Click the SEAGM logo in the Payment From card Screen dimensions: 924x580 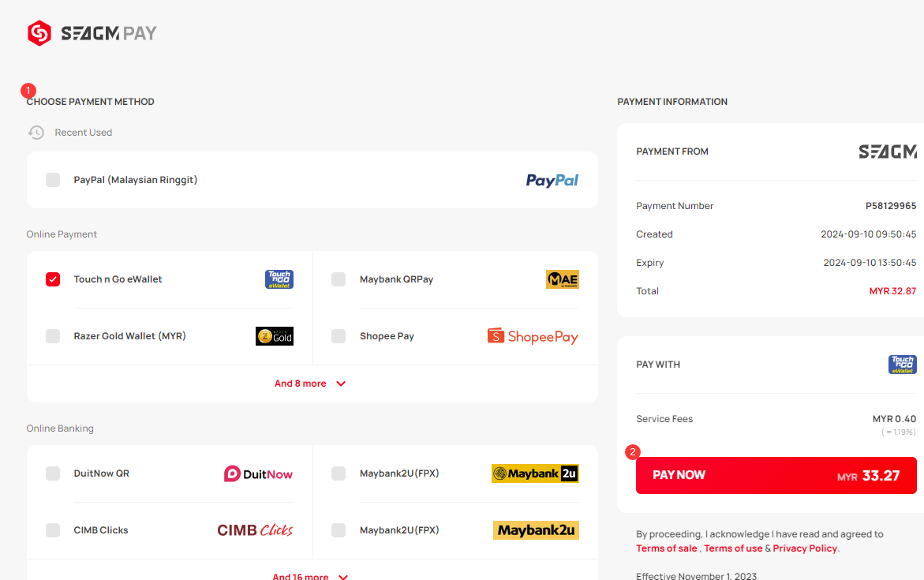point(888,152)
